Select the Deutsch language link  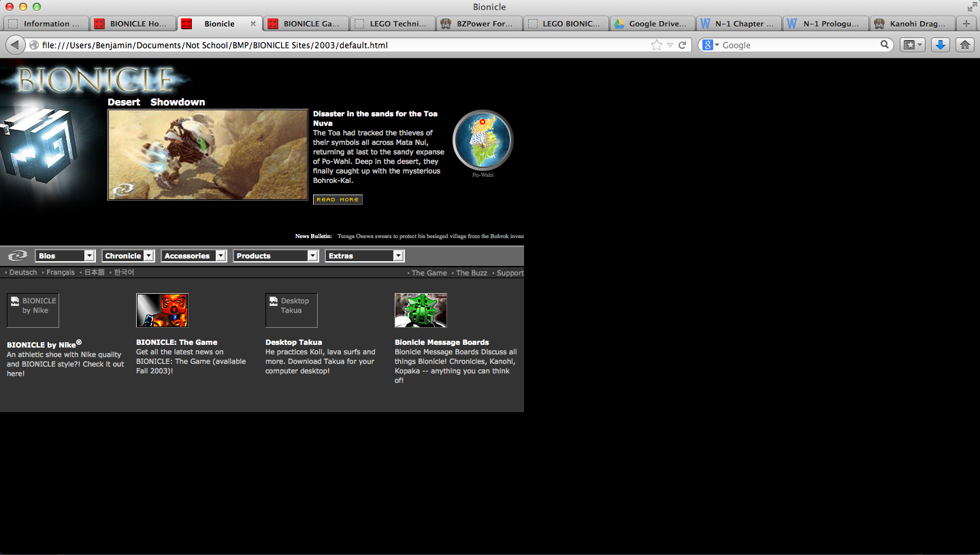[x=22, y=272]
